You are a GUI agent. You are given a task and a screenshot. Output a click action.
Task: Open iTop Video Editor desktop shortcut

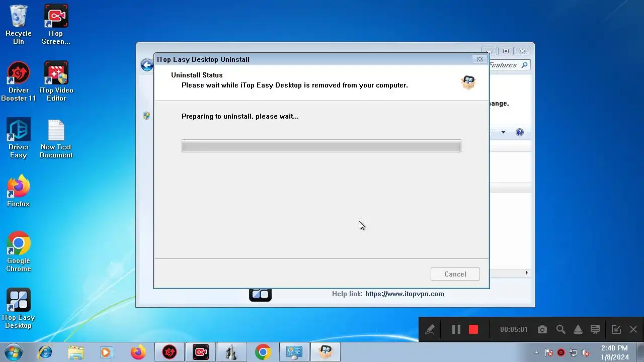[x=56, y=81]
